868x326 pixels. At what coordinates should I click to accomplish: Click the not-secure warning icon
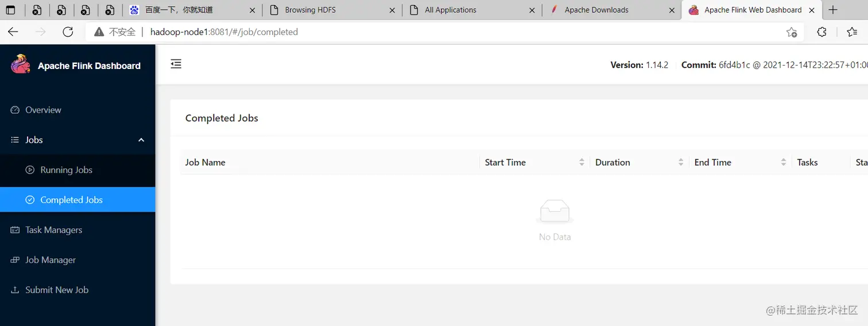point(99,32)
